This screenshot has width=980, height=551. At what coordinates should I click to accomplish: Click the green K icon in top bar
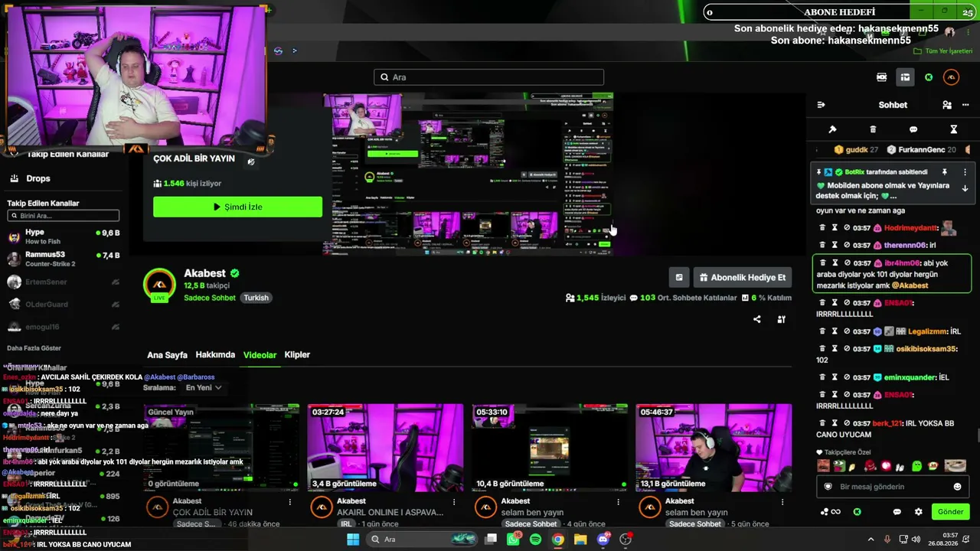(x=929, y=77)
